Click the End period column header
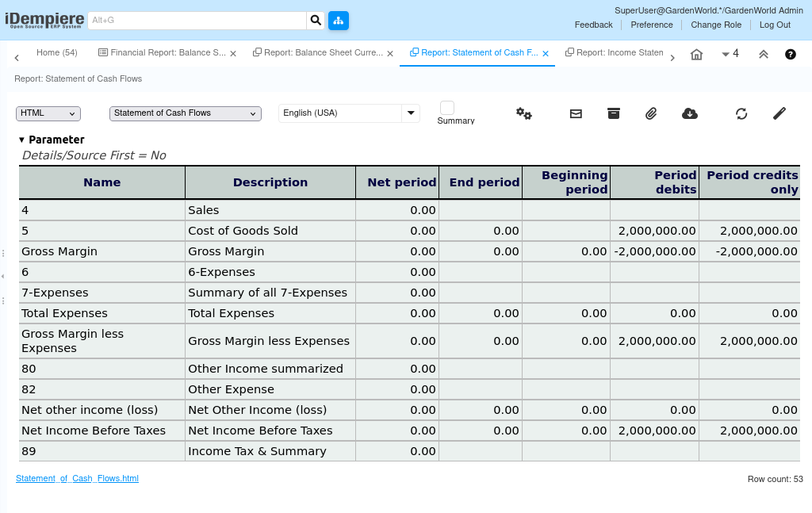812x513 pixels. (x=481, y=182)
